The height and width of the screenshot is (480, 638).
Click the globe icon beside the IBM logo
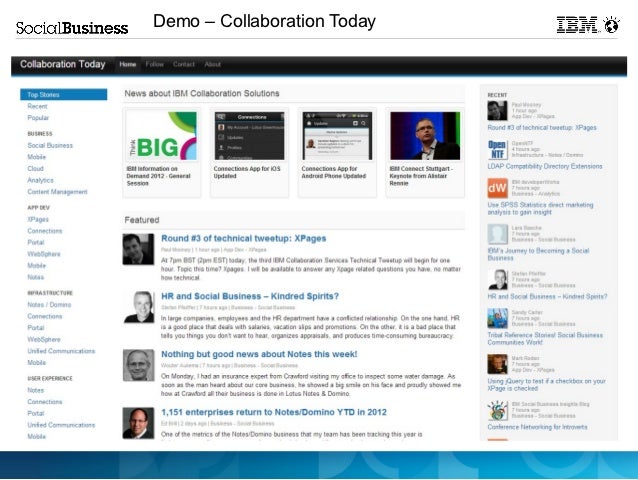(x=611, y=24)
